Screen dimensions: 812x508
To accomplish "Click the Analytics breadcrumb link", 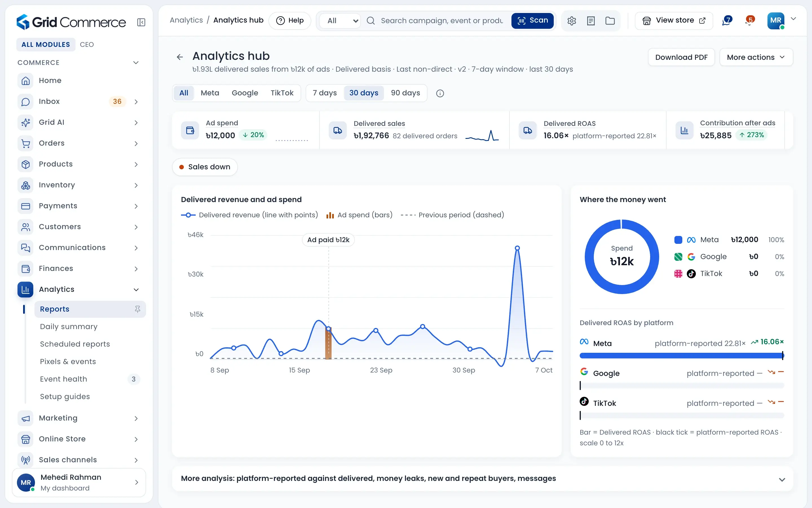I will tap(186, 20).
